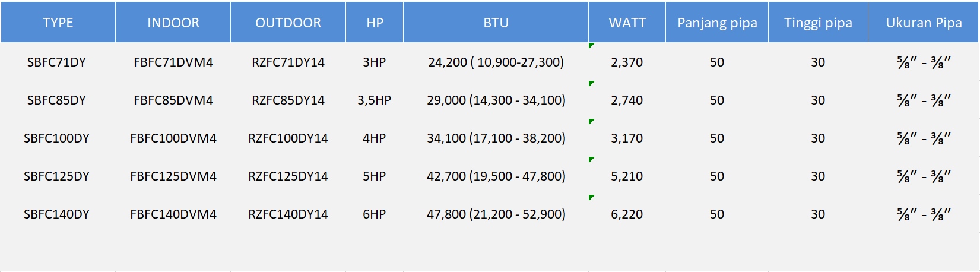This screenshot has height=272, width=980.
Task: Click the SBFC71DY type cell
Action: [56, 62]
